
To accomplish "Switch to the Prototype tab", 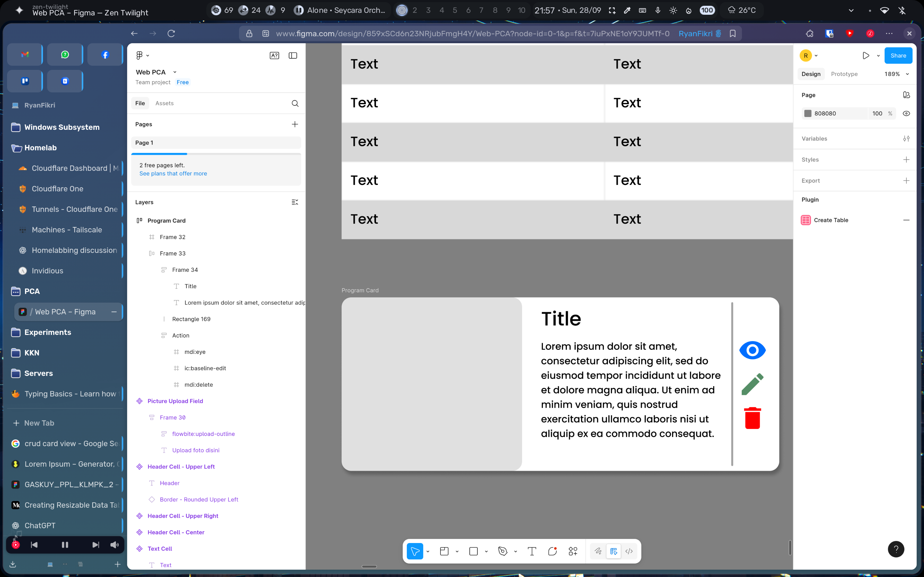I will [844, 74].
